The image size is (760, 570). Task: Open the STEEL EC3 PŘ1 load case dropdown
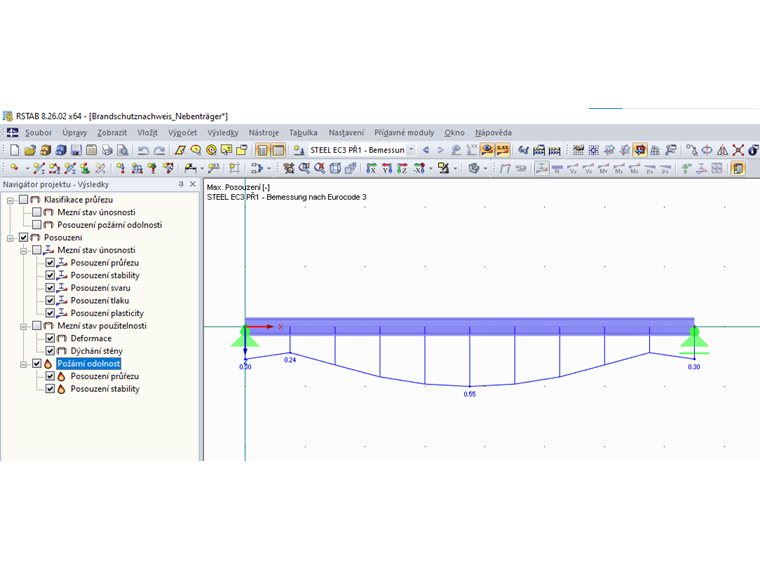click(x=411, y=150)
